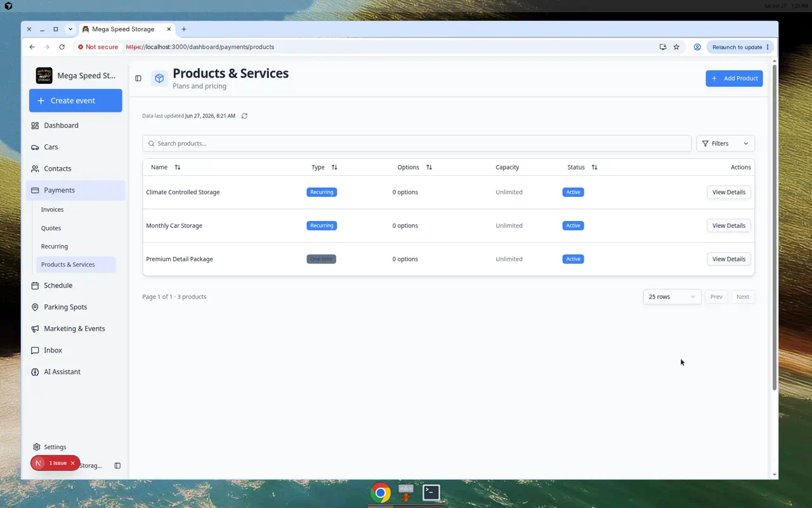This screenshot has height=508, width=812.
Task: Click Monthly Car Storage product name
Action: click(174, 225)
